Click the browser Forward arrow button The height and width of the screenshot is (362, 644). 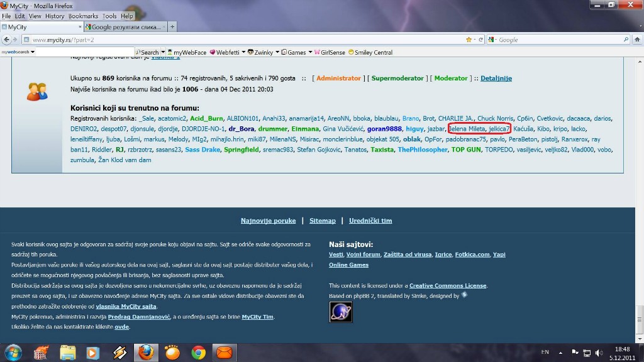[15, 40]
